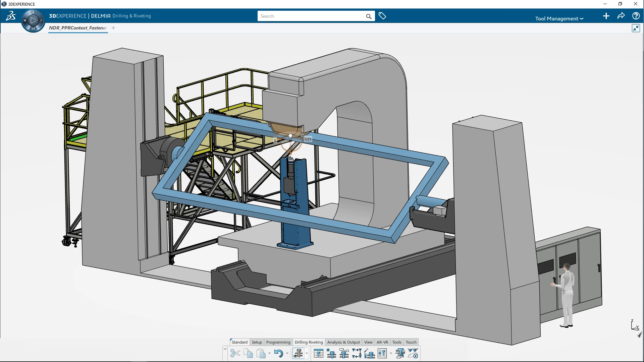Toggle full-screen expand icon at top right
Image resolution: width=644 pixels, height=362 pixels.
636,28
